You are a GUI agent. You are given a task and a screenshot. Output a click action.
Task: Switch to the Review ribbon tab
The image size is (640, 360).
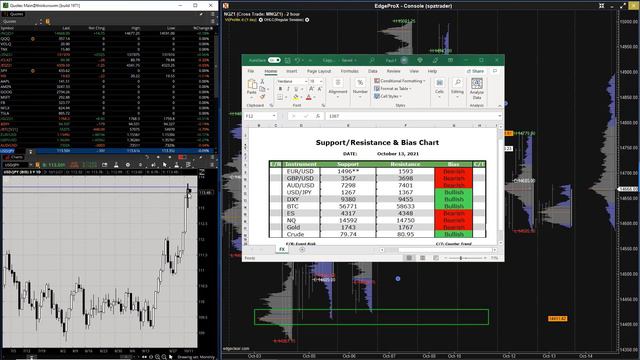click(x=393, y=71)
